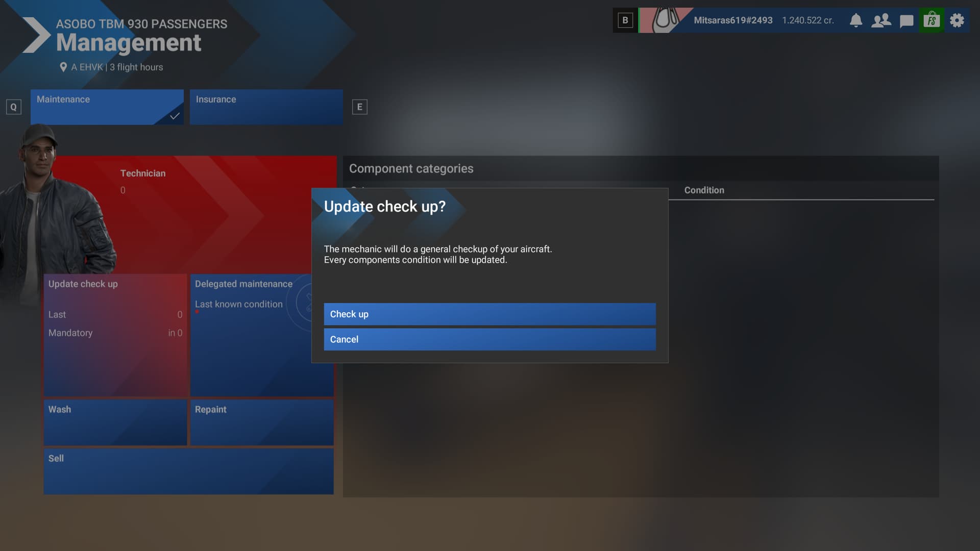Click the player avatar picture
The image size is (980, 551).
tap(665, 20)
